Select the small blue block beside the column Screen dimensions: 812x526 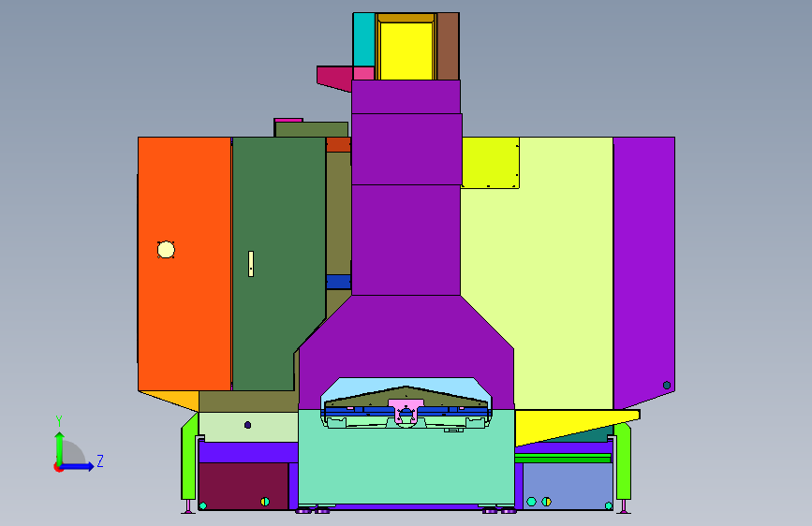[x=339, y=282]
